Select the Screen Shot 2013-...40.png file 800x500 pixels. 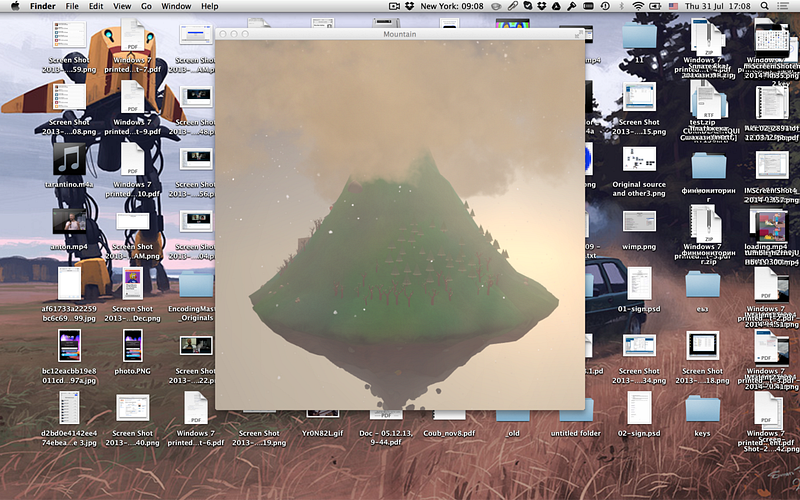pyautogui.click(x=132, y=408)
